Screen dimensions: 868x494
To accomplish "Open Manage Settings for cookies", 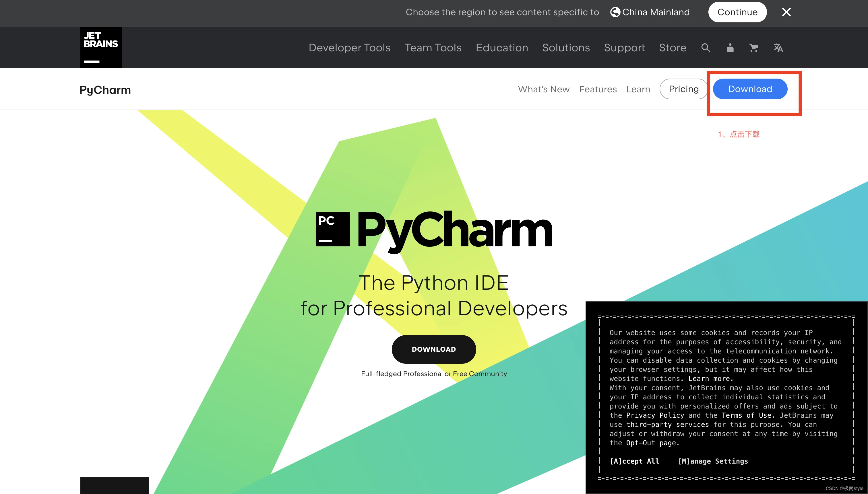I will (x=713, y=461).
